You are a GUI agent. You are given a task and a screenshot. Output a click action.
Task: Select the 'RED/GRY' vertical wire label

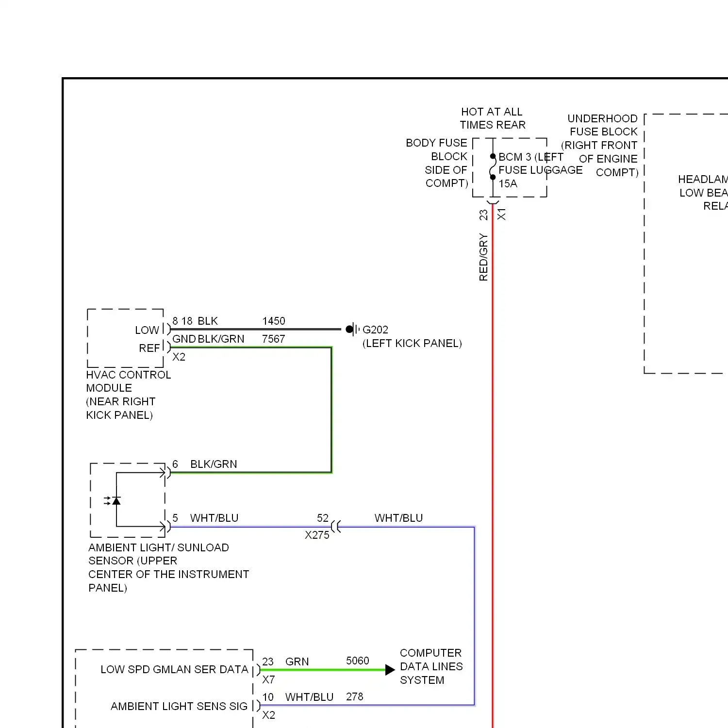(x=483, y=257)
